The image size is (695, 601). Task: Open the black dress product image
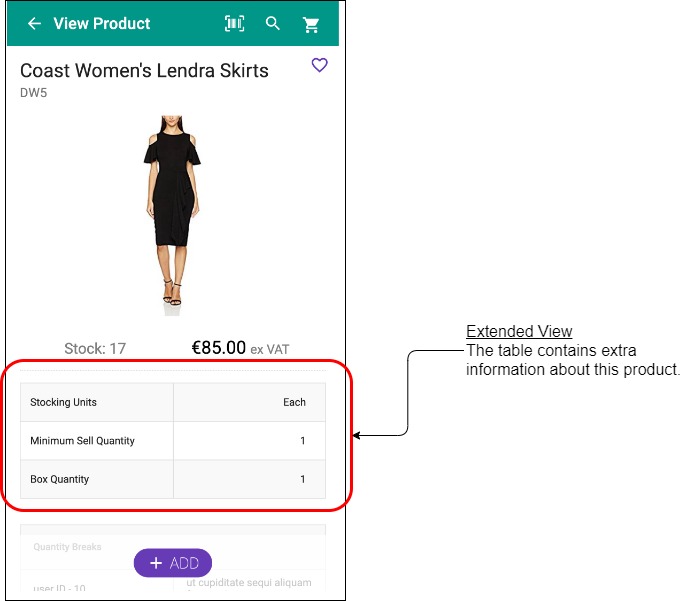[x=172, y=216]
